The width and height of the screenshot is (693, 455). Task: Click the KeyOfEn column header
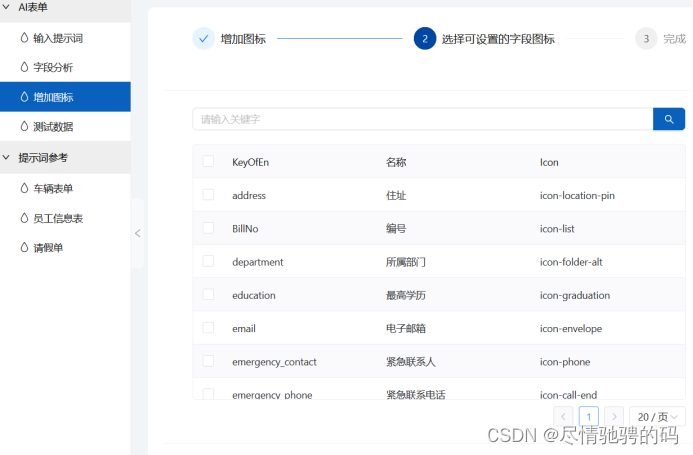coord(251,162)
